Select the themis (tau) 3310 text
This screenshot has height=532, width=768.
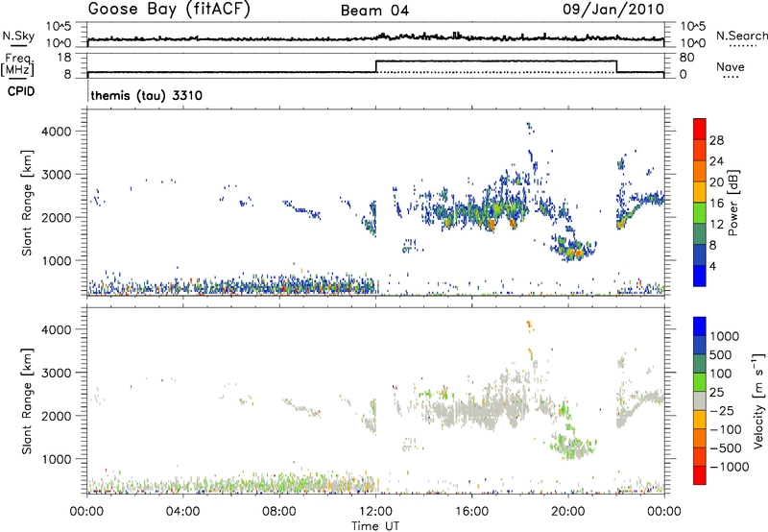pos(147,95)
